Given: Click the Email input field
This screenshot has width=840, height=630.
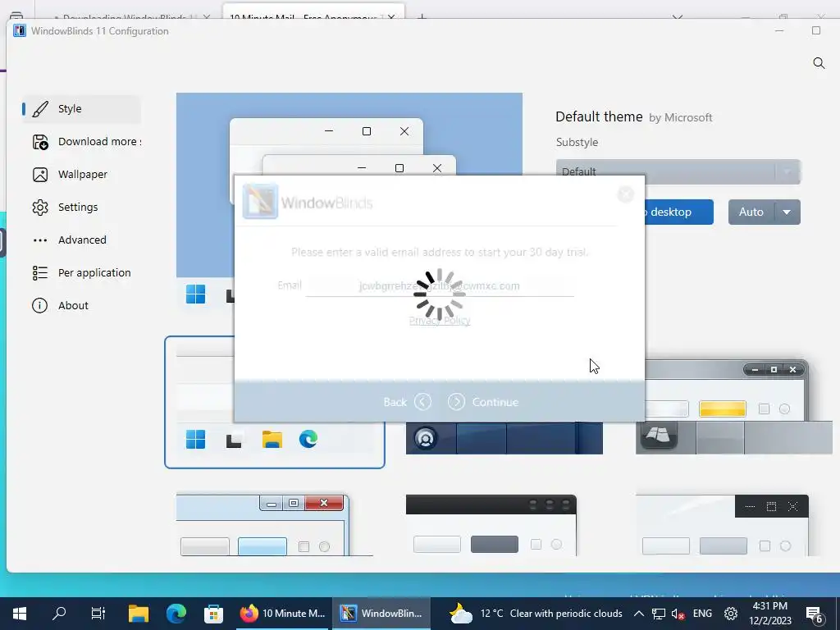Looking at the screenshot, I should (440, 285).
